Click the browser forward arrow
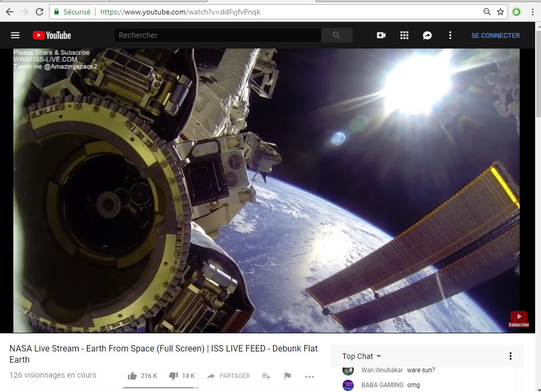 [x=25, y=12]
